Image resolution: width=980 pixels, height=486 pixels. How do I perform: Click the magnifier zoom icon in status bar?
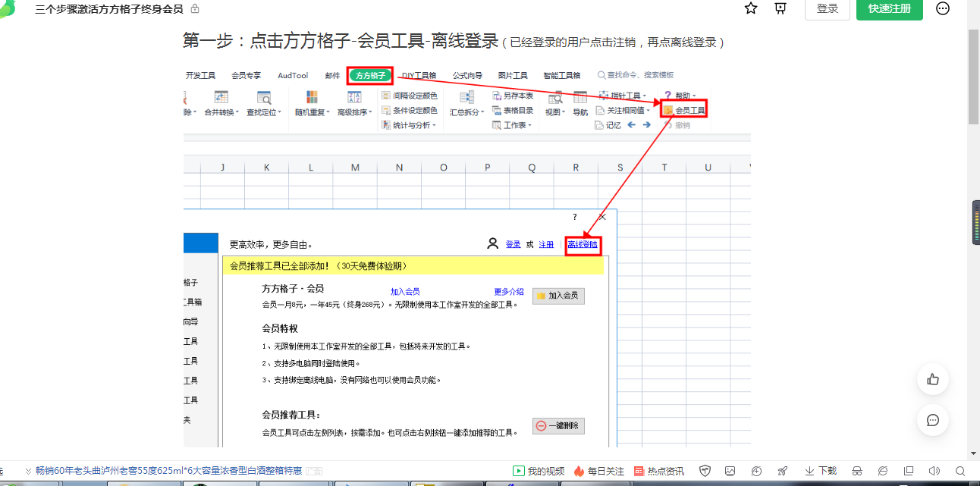[x=960, y=471]
